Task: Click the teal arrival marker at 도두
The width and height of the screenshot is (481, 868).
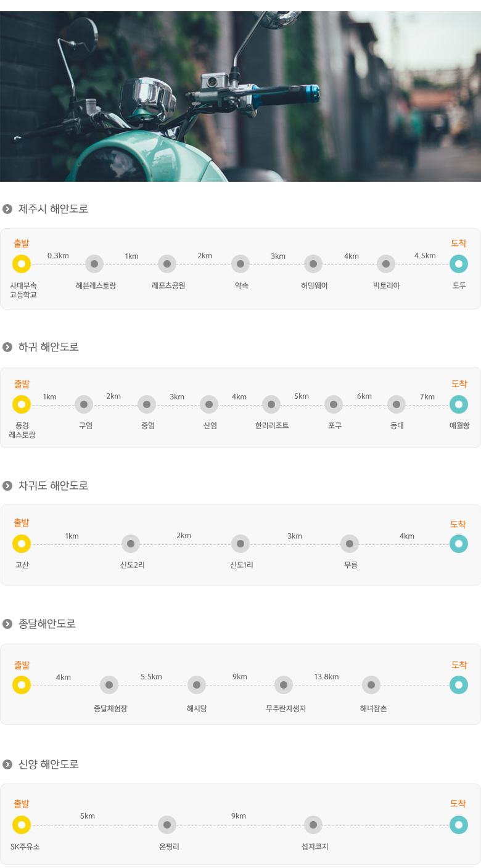Action: (x=458, y=264)
